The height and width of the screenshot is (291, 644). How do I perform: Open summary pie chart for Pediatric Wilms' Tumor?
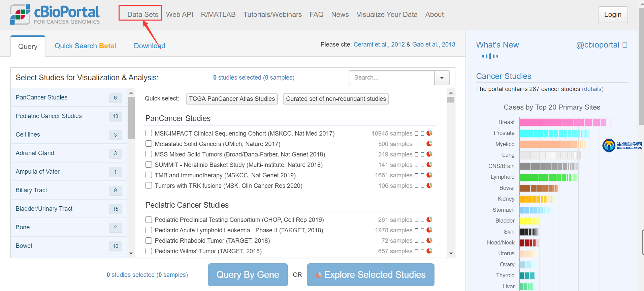tap(429, 251)
